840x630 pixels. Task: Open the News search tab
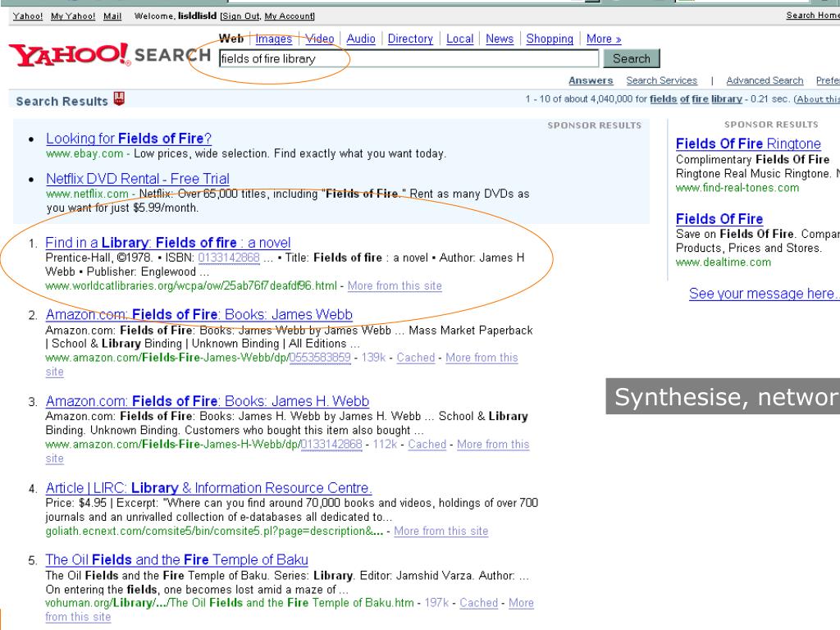[500, 39]
